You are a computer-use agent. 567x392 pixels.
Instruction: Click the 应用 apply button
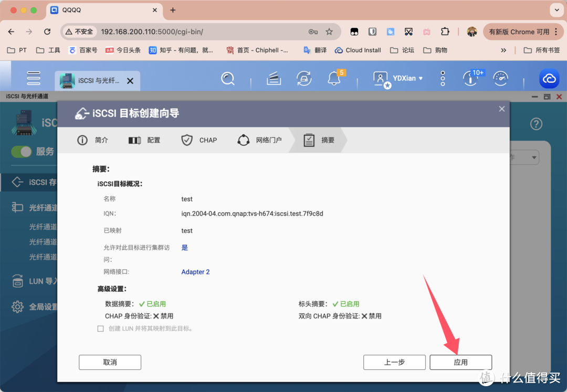pos(460,362)
